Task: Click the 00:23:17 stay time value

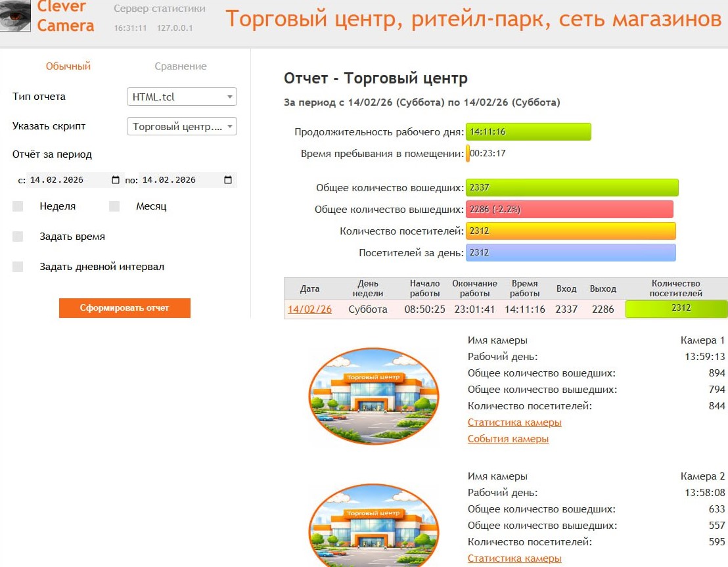Action: pos(488,153)
